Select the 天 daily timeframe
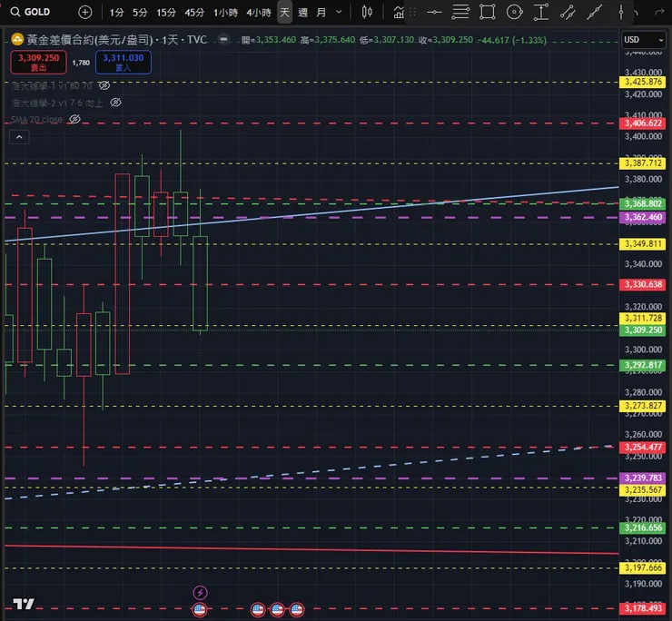Image resolution: width=672 pixels, height=621 pixels. (x=284, y=13)
